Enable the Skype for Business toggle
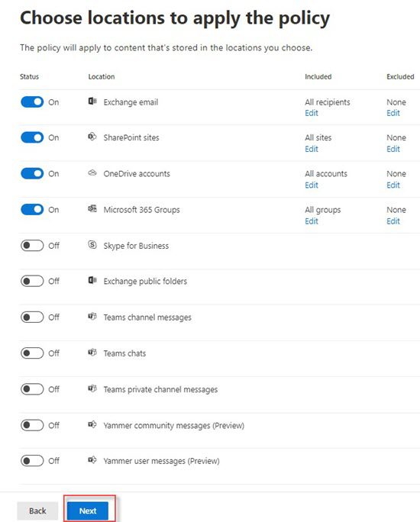Viewport: 420px width, 522px height. (32, 245)
